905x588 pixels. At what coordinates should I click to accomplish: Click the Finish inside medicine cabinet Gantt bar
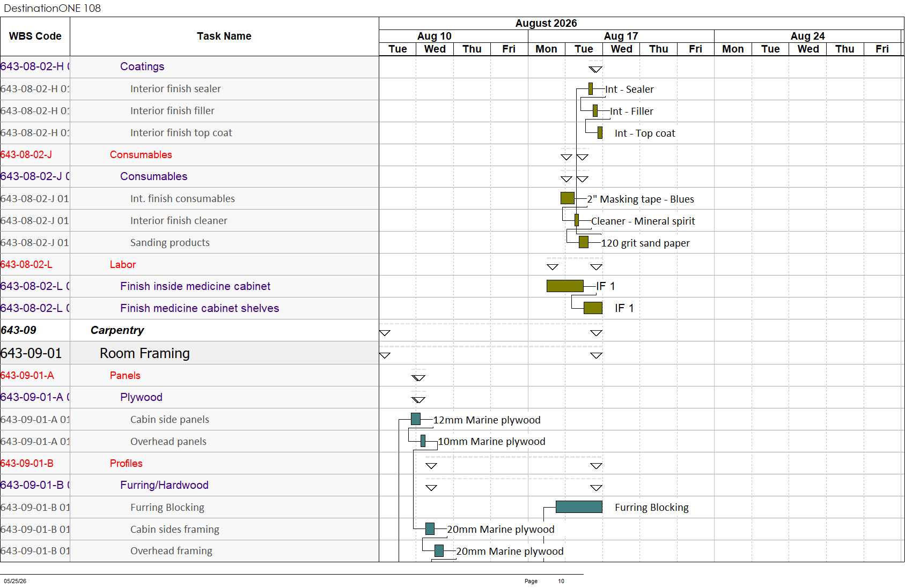click(x=565, y=286)
